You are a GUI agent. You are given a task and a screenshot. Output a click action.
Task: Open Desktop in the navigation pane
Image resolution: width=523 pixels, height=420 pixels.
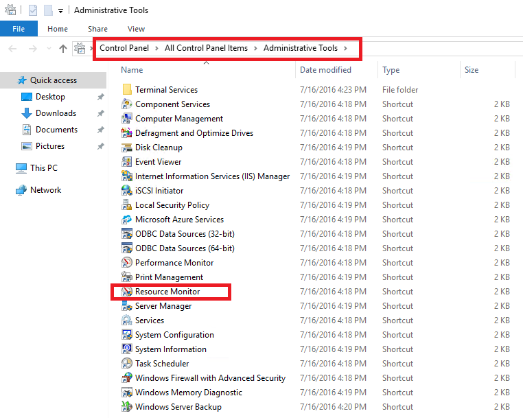50,97
